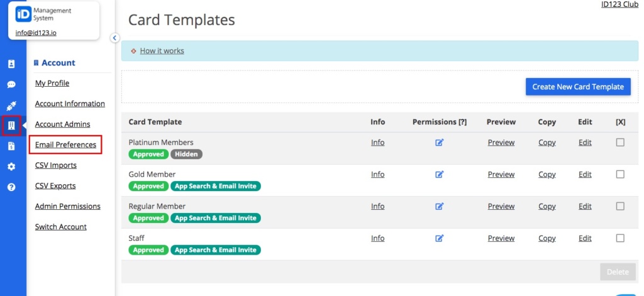This screenshot has width=644, height=296.
Task: Tick the Platinum Members delete checkbox
Action: coord(620,143)
